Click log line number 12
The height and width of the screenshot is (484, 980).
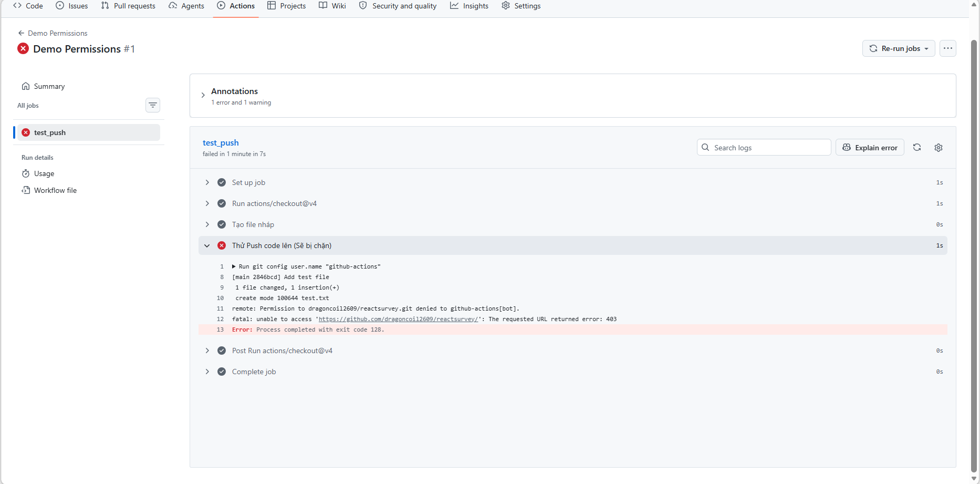(x=220, y=319)
